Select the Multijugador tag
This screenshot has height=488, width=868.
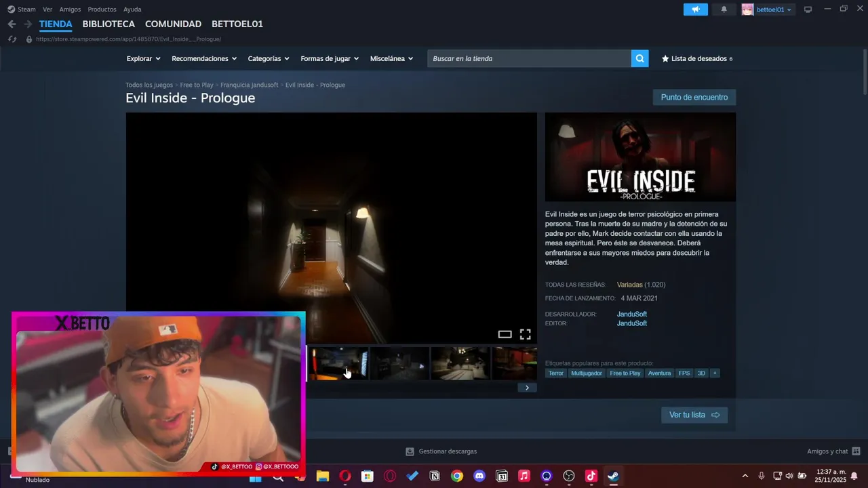[587, 373]
